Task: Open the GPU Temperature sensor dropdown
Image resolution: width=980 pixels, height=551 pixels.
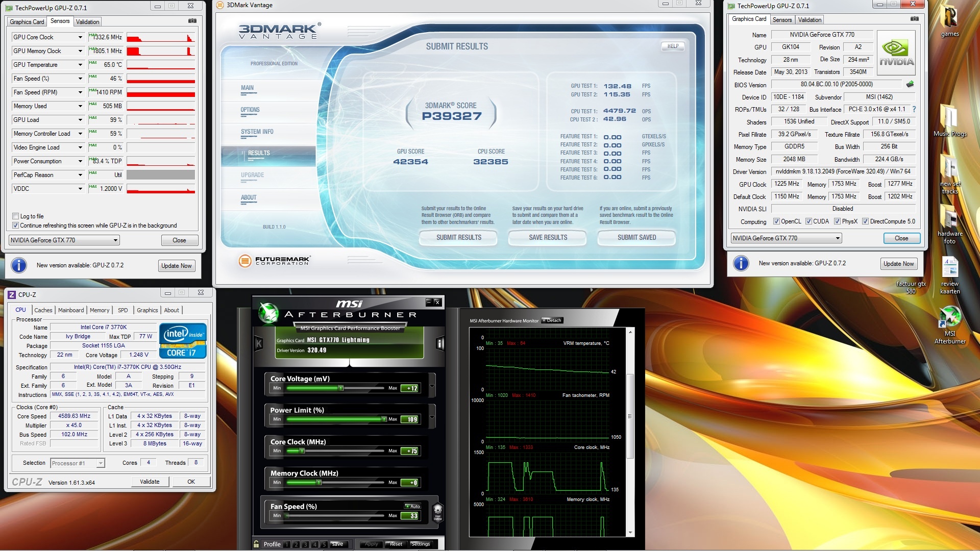Action: point(80,65)
